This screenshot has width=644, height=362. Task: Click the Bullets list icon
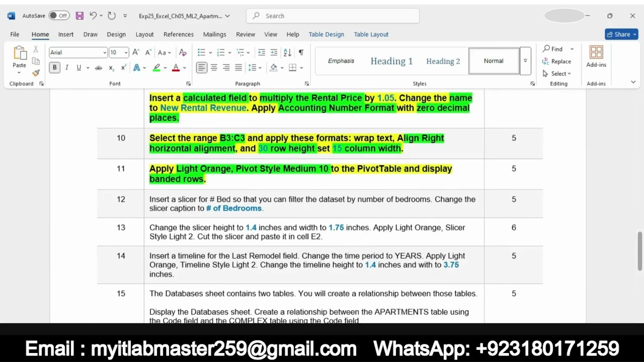[201, 52]
